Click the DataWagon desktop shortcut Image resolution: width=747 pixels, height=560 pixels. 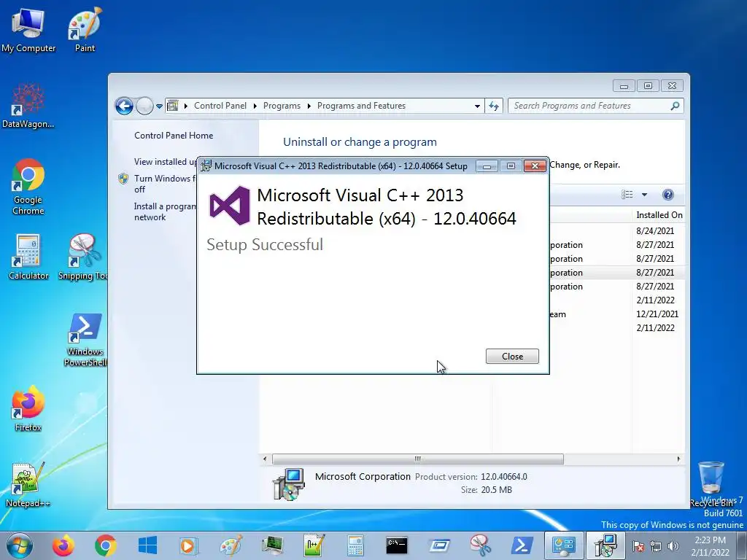28,106
